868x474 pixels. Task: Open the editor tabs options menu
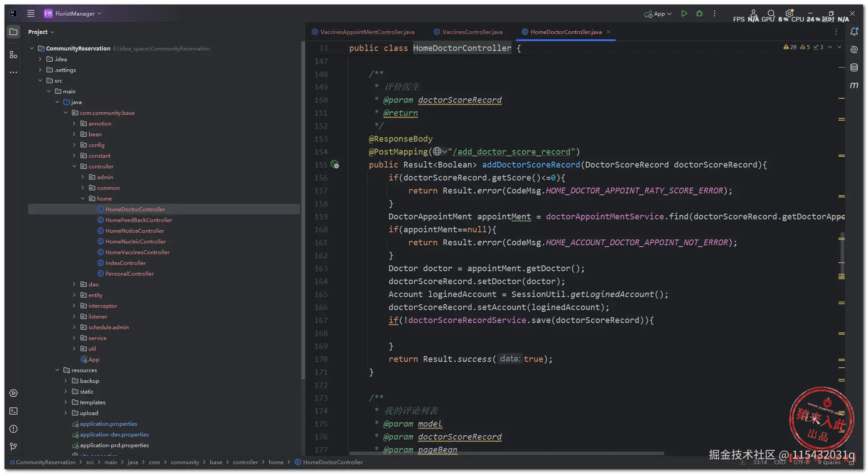(836, 32)
